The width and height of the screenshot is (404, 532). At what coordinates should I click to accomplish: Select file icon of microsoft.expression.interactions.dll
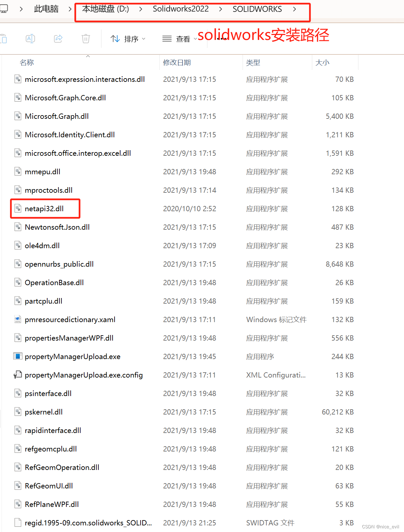(18, 79)
